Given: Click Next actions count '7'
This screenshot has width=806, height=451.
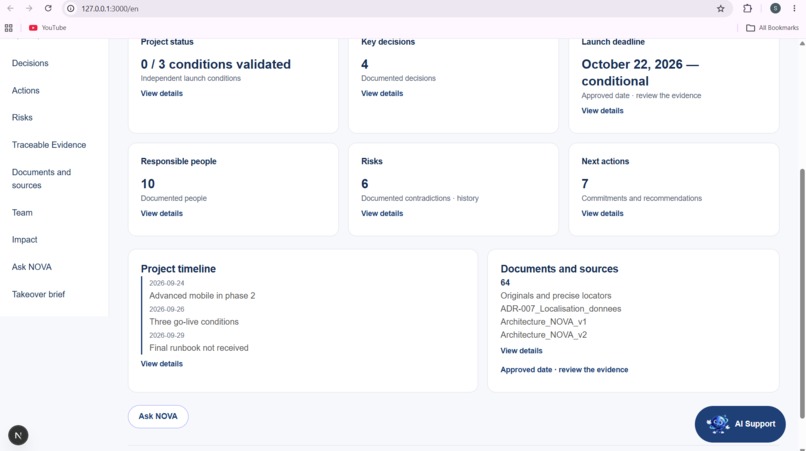Looking at the screenshot, I should tap(584, 184).
